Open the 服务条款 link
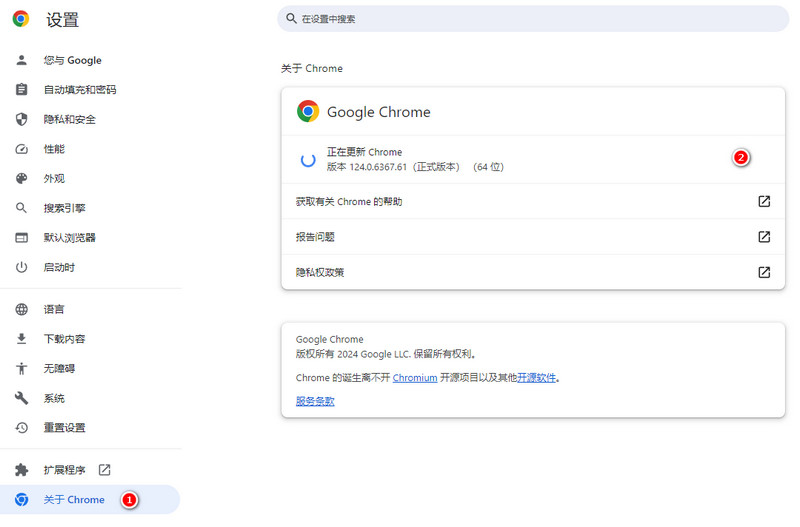The height and width of the screenshot is (527, 800). [315, 401]
